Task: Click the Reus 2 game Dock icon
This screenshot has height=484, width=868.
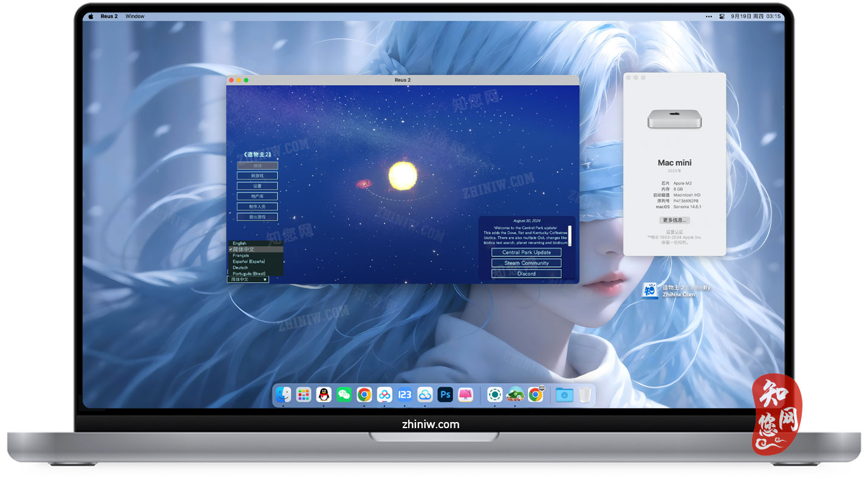Action: tap(515, 395)
